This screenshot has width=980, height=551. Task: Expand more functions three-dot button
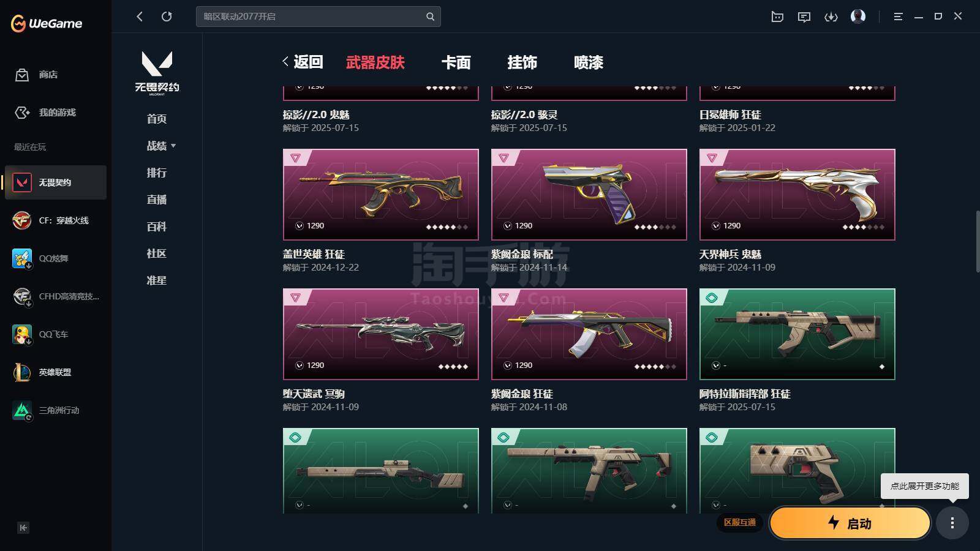952,523
